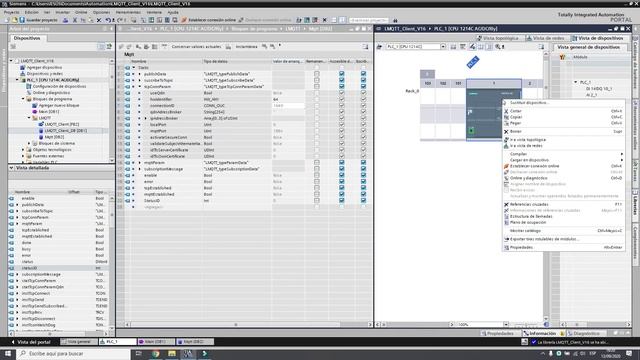Toggle Remanencia checkbox for publishData row
Viewport: 640px width, 360px height.
pyautogui.click(x=317, y=74)
